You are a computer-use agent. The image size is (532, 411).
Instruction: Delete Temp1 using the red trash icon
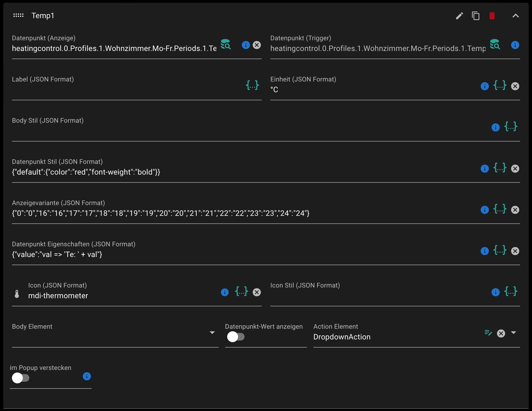pyautogui.click(x=492, y=16)
